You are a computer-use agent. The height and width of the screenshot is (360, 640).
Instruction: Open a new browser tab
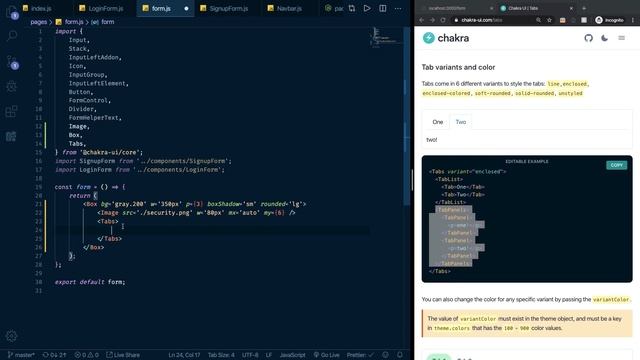(x=584, y=8)
